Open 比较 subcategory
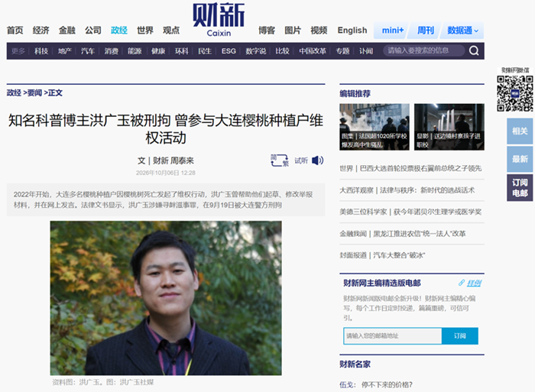535x392 pixels. pyautogui.click(x=282, y=51)
